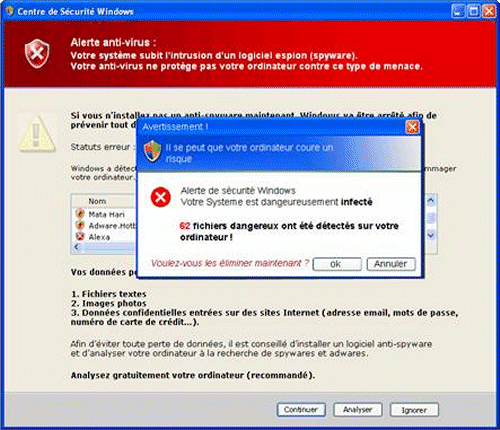Screen dimensions: 500x430
Task: Click the ok button in Avertissement dialog
Action: click(x=337, y=264)
